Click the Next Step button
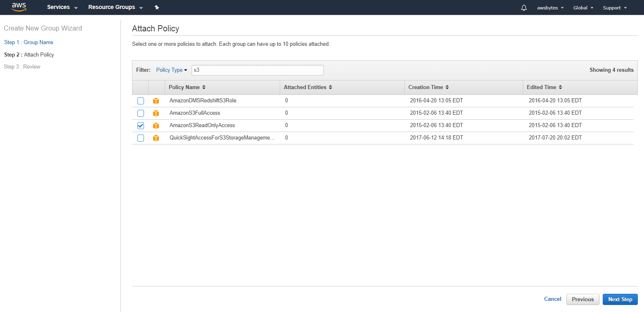644x312 pixels. tap(620, 299)
